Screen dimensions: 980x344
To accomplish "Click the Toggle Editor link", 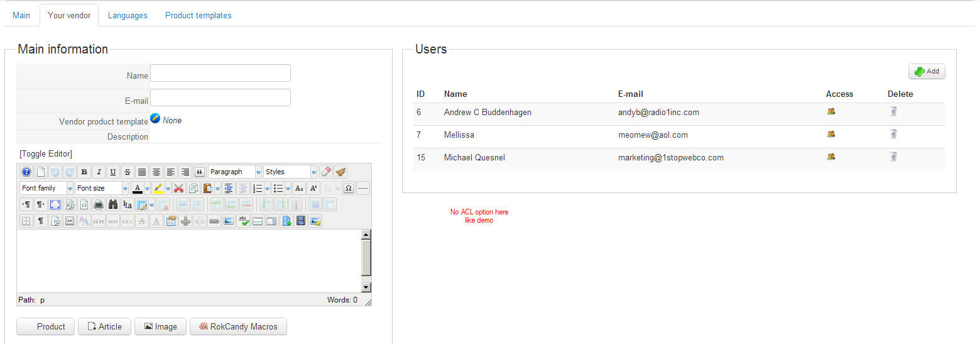I will pos(46,153).
